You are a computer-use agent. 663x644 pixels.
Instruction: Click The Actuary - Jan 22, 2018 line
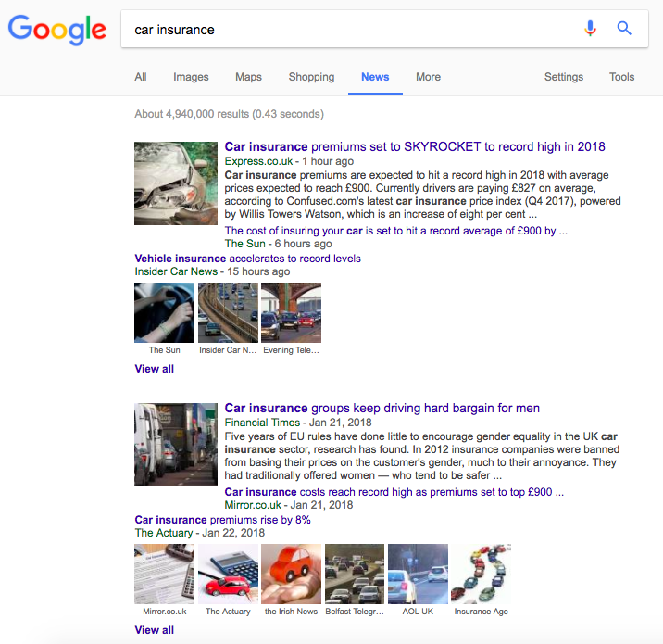[200, 533]
